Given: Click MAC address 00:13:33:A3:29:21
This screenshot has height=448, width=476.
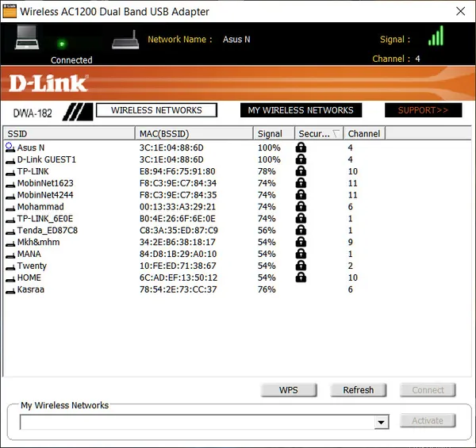Looking at the screenshot, I should (x=178, y=207).
